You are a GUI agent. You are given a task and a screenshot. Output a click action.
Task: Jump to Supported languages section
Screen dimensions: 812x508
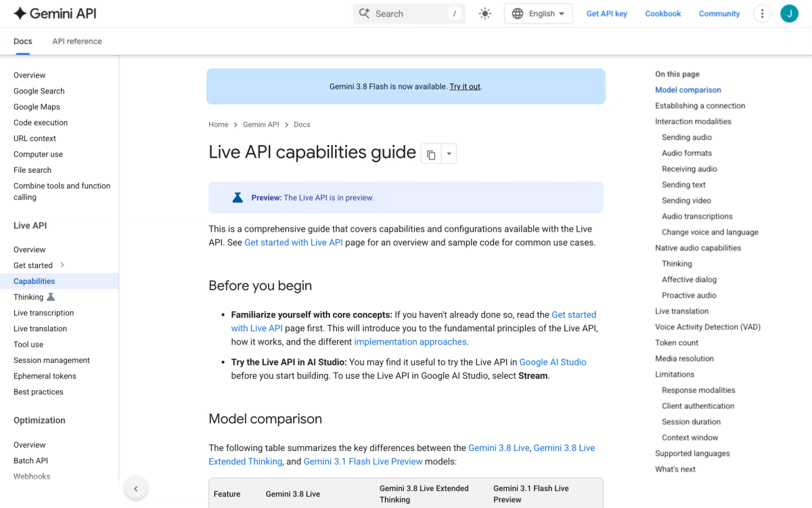pos(692,454)
